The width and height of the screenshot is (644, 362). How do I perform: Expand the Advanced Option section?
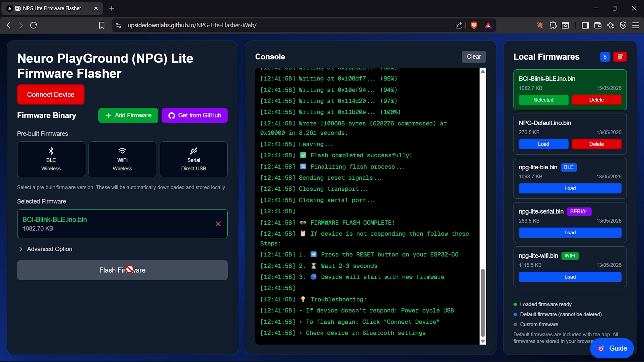point(45,249)
